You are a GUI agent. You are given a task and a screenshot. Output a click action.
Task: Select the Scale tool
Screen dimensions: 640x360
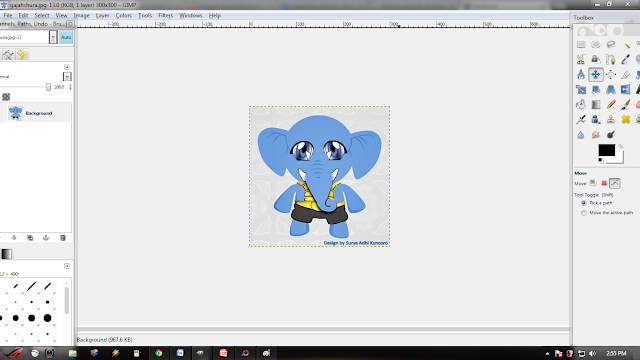(x=581, y=89)
